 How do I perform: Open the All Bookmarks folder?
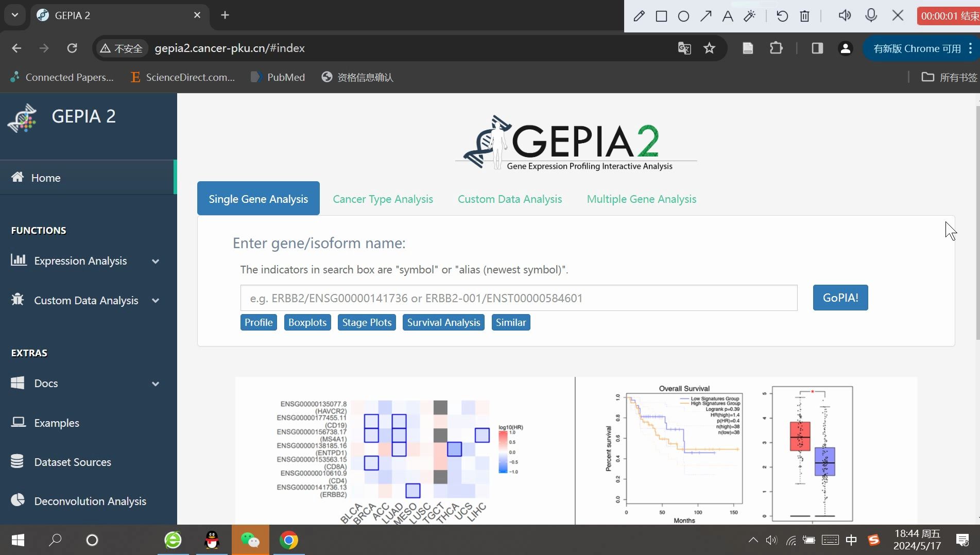pyautogui.click(x=949, y=77)
